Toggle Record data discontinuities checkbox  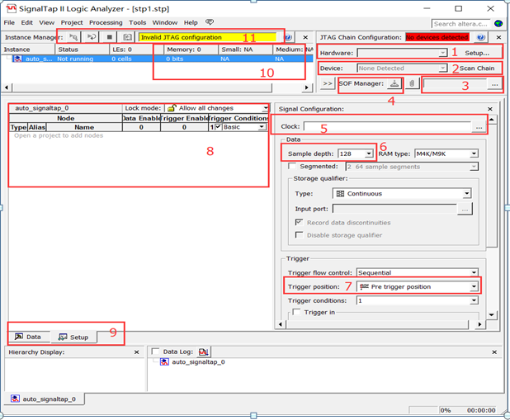pos(299,223)
